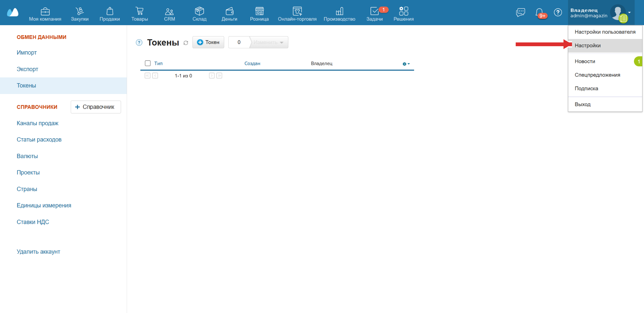Viewport: 644px width, 313px height.
Task: Click the selected count field showing 0
Action: point(239,42)
